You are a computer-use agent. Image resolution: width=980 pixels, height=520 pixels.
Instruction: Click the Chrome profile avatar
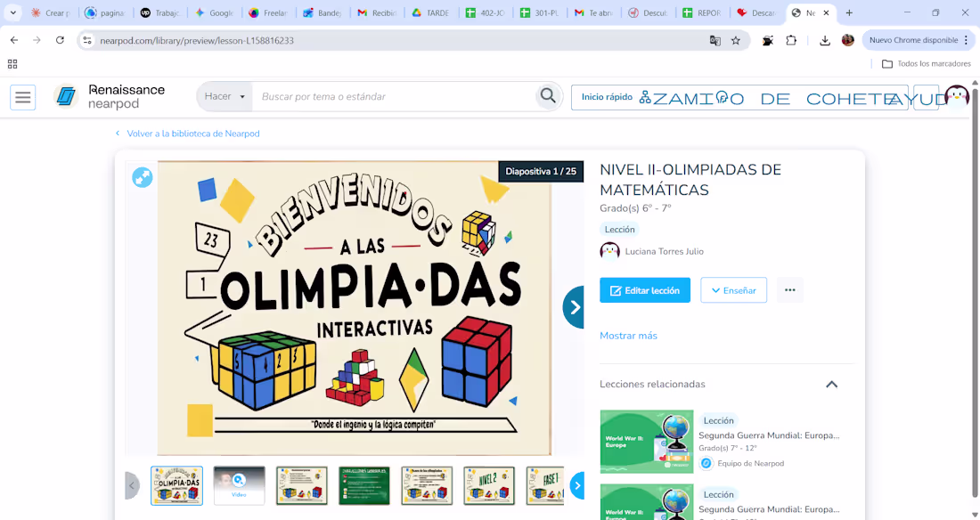(847, 40)
